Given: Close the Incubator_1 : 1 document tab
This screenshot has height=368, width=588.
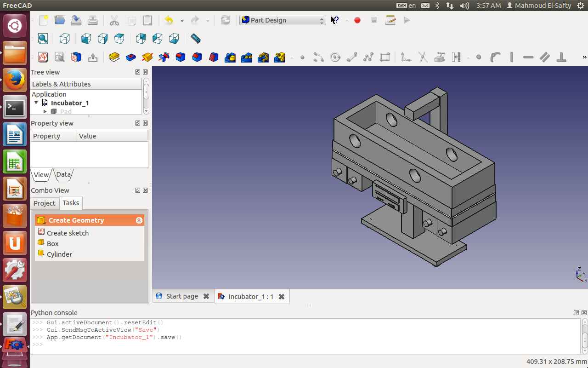Looking at the screenshot, I should pyautogui.click(x=282, y=297).
